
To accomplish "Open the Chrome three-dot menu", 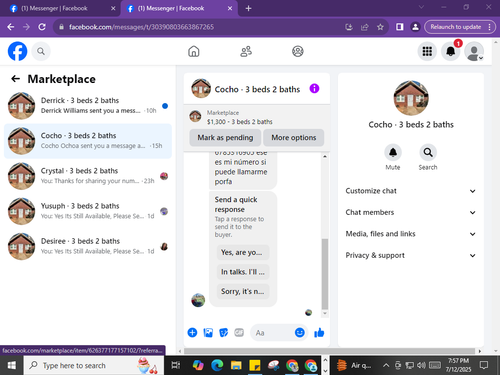I will 489,27.
